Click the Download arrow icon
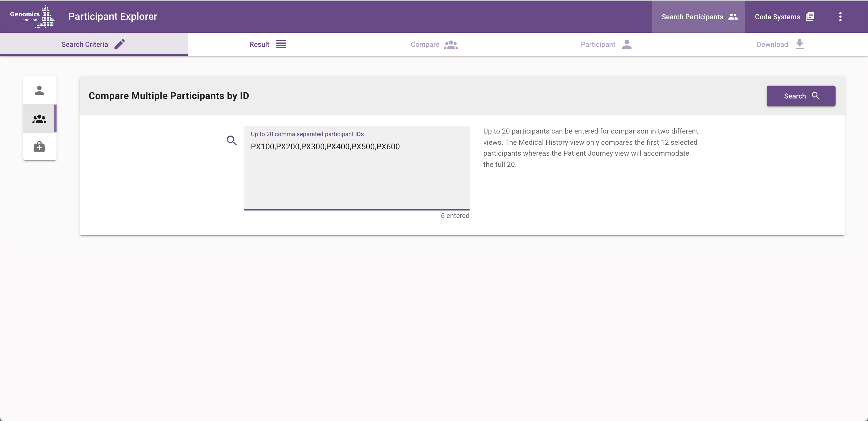 799,44
